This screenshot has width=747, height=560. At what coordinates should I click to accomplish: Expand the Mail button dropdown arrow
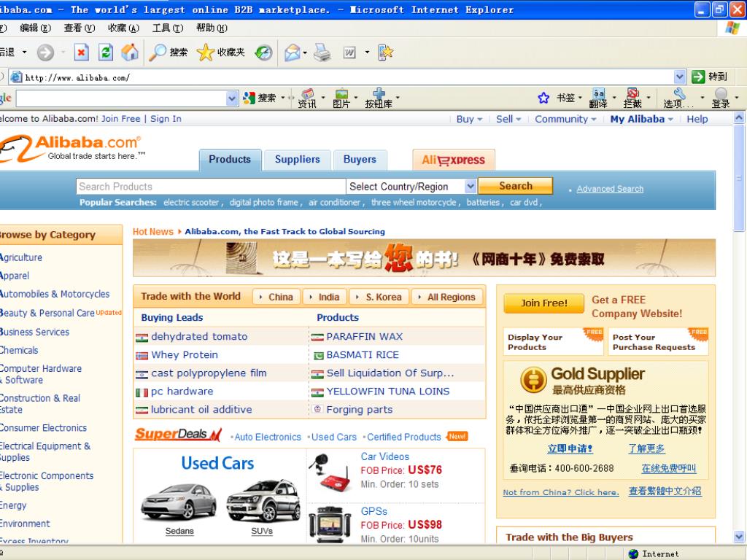coord(305,52)
